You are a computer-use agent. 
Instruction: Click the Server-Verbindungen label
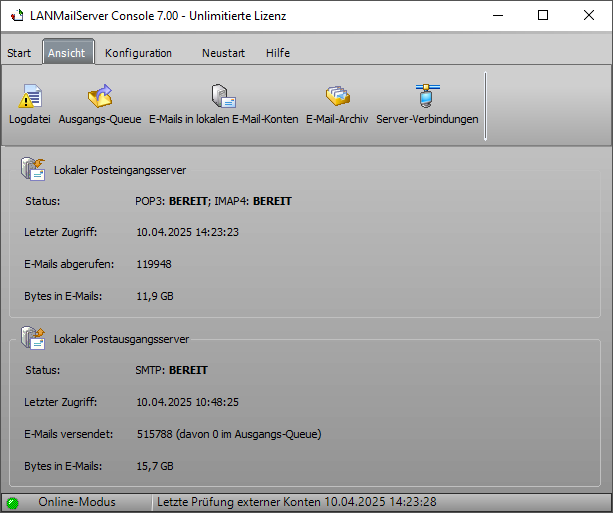tap(427, 119)
